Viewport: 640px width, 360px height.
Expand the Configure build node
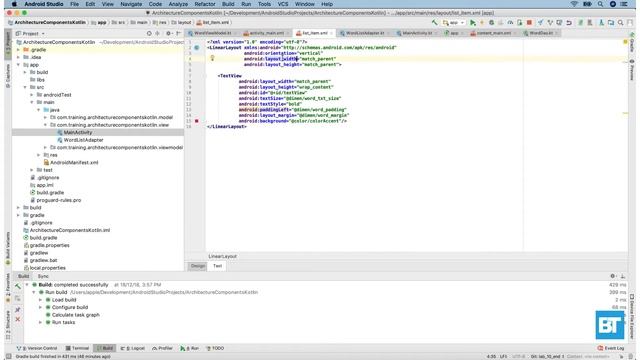(40, 307)
